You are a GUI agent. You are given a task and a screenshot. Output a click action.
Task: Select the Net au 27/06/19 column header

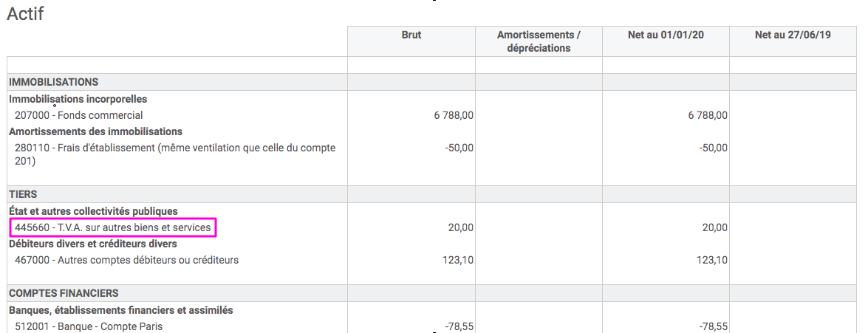(793, 35)
